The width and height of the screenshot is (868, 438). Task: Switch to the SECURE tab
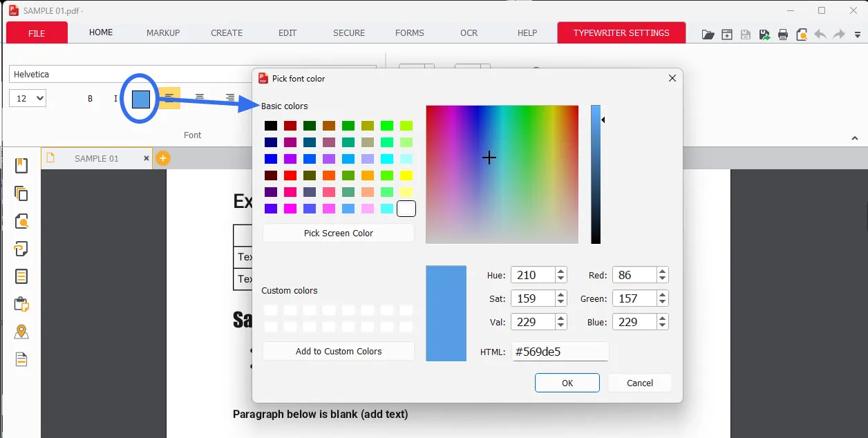point(349,32)
